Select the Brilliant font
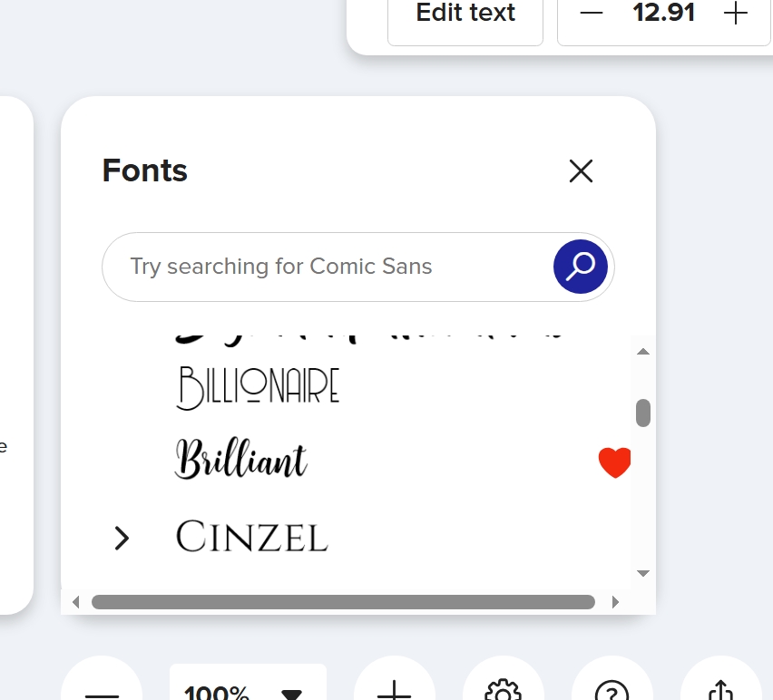This screenshot has width=773, height=700. [241, 459]
